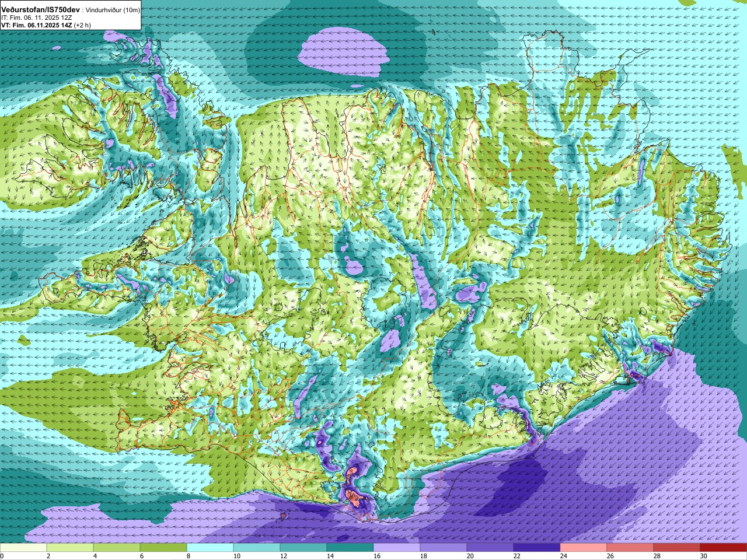Select the 18–20 purple legend swatch
The height and width of the screenshot is (560, 747).
(444, 548)
